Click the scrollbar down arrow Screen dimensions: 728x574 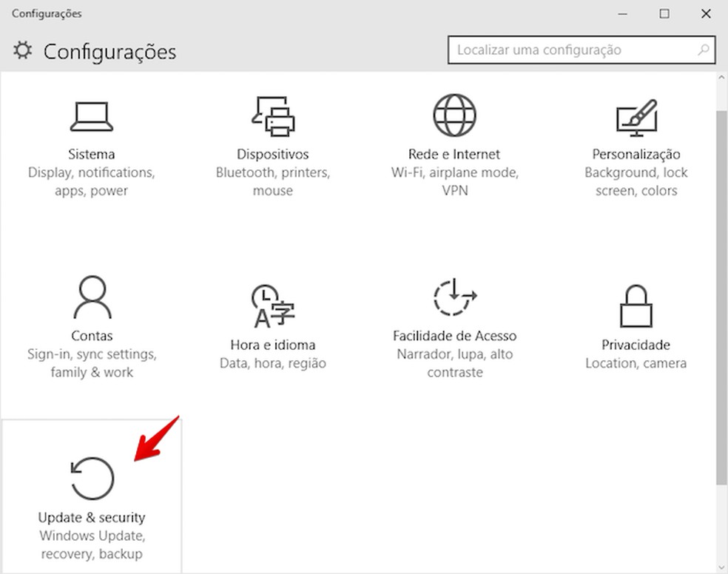pyautogui.click(x=721, y=567)
